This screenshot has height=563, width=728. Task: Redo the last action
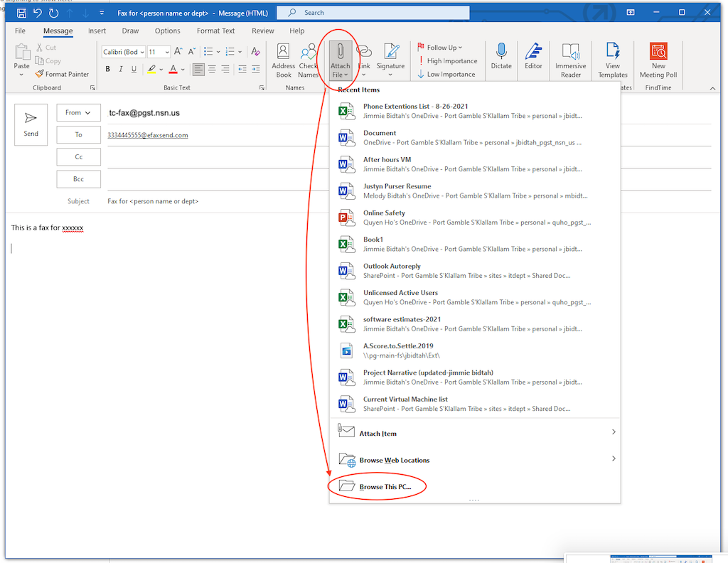tap(54, 13)
